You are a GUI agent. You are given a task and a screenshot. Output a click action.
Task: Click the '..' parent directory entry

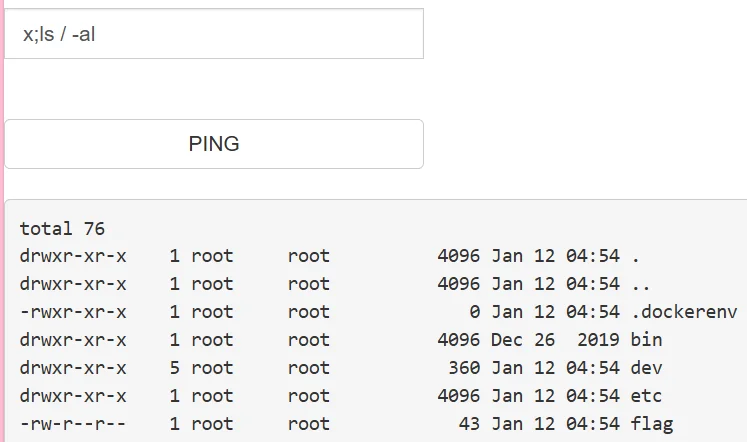point(641,284)
